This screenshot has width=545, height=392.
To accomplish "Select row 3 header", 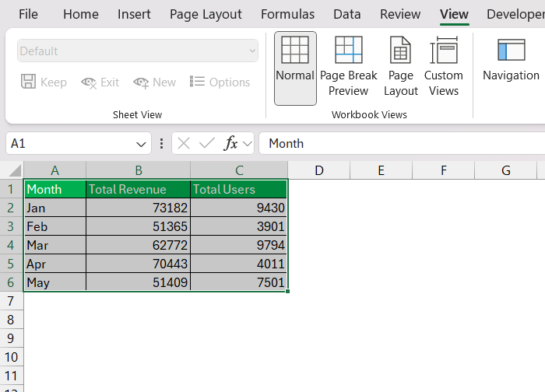I will 12,226.
